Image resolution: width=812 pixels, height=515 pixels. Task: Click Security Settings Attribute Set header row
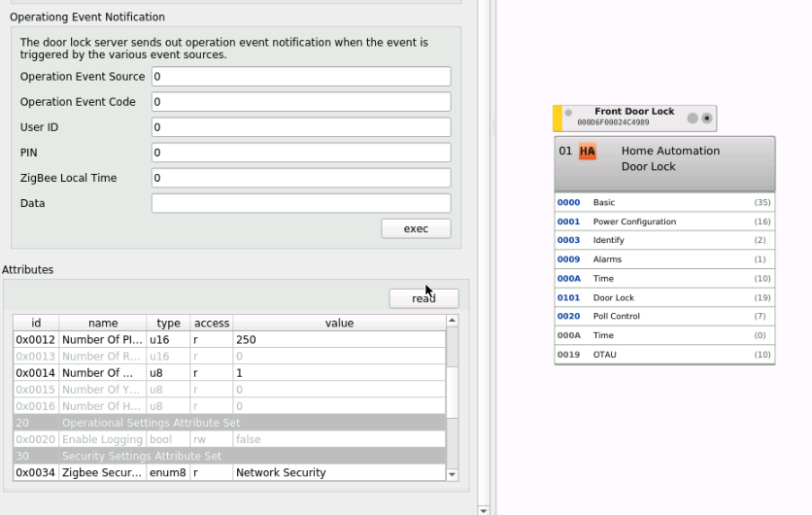(229, 456)
